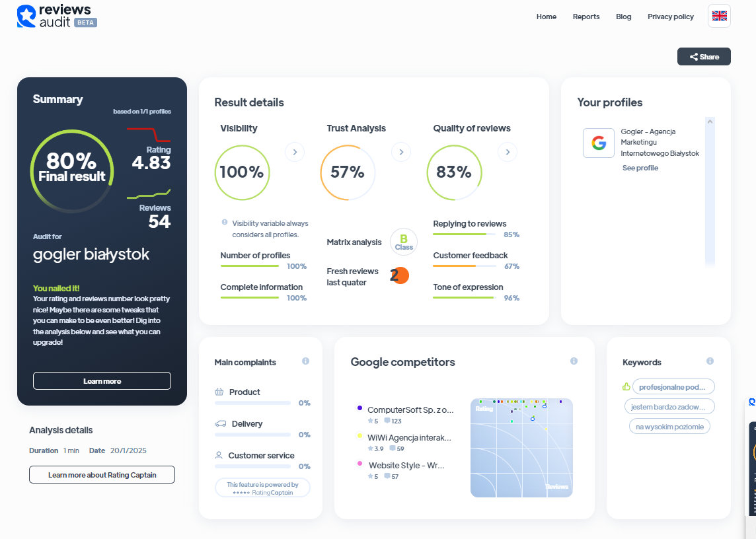Click the Learn more button in Summary
The height and width of the screenshot is (539, 756).
(102, 381)
